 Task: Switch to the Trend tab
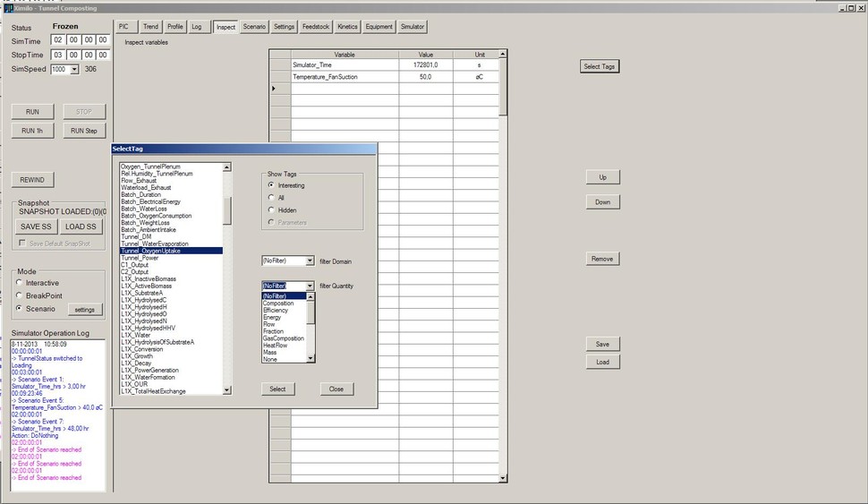[150, 27]
